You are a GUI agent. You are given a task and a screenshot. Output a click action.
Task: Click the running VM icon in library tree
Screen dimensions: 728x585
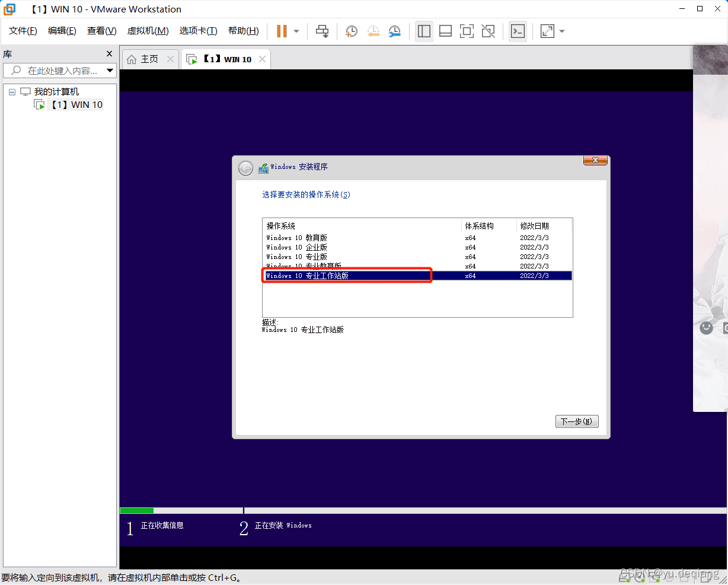point(40,105)
